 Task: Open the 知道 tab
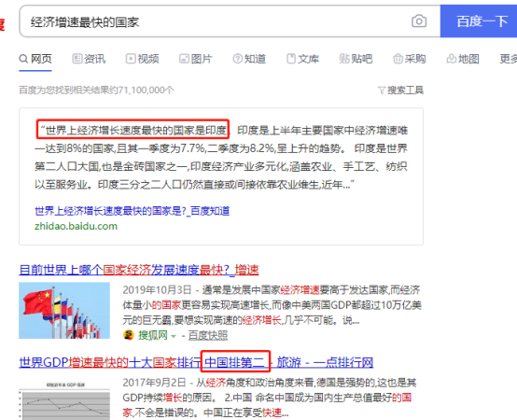click(x=249, y=59)
